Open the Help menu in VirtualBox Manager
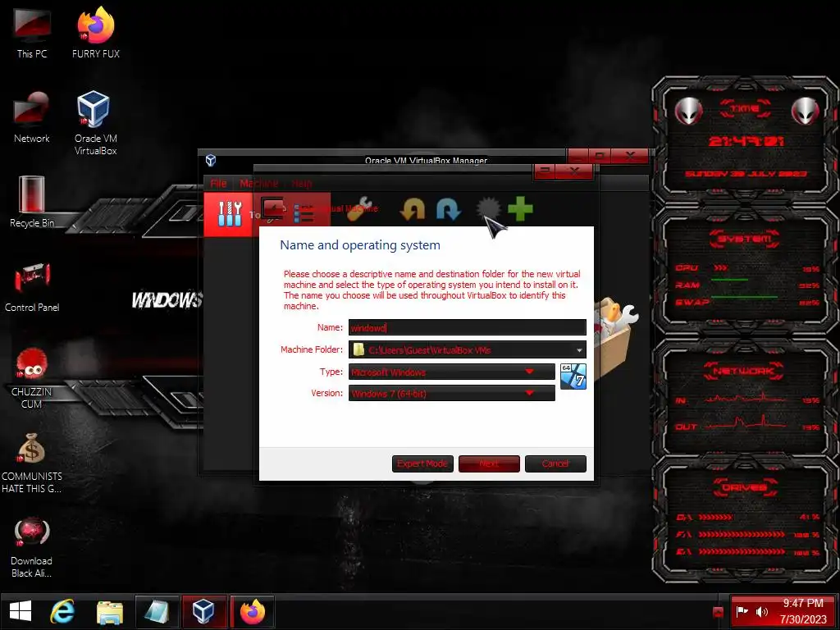 302,183
